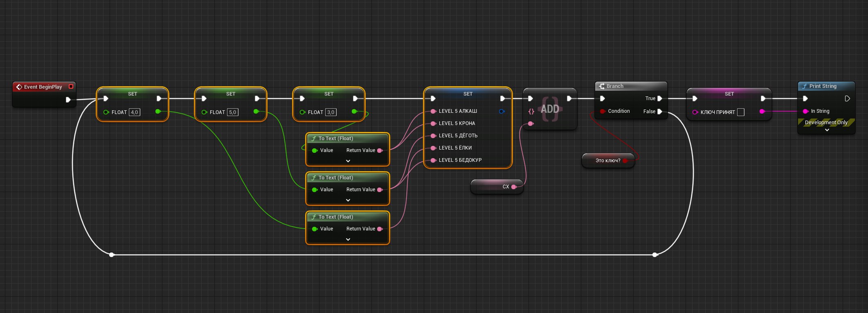This screenshot has width=868, height=313.
Task: Expand the bottom To Text (Float) node chevron
Action: (x=348, y=239)
